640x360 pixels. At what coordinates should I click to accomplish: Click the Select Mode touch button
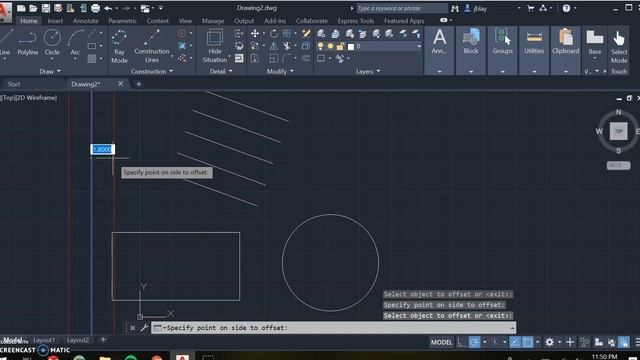pos(619,47)
